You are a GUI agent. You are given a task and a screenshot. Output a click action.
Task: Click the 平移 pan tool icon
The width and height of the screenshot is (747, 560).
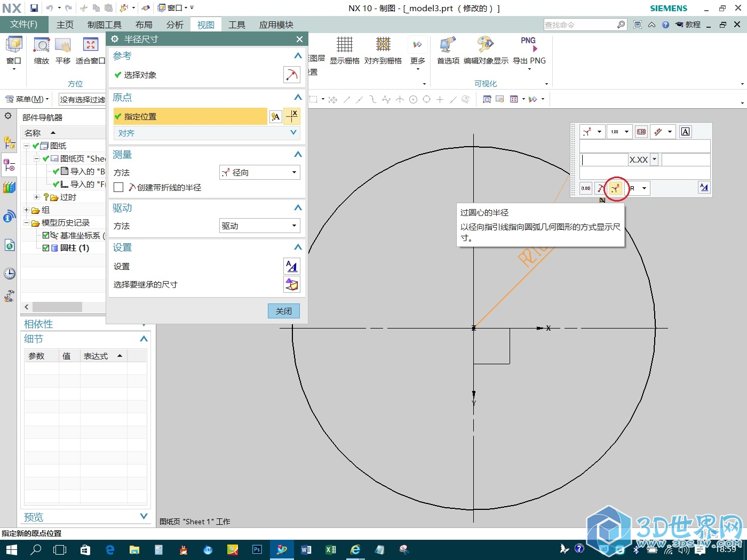coord(63,46)
